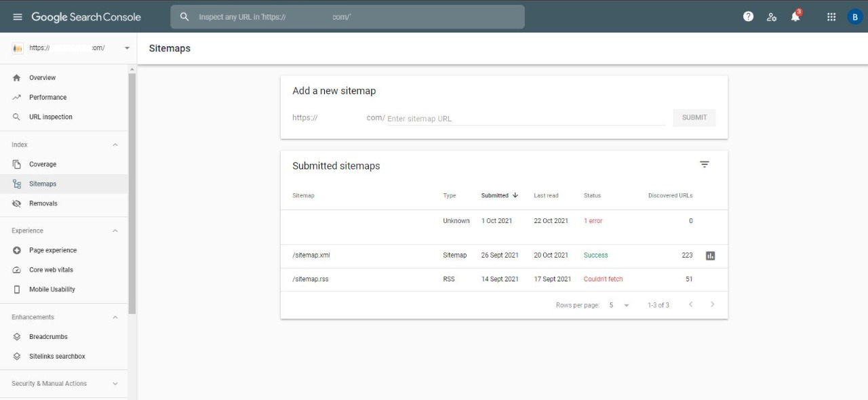
Task: Click the 'Discovered URLs' column header
Action: (x=671, y=196)
